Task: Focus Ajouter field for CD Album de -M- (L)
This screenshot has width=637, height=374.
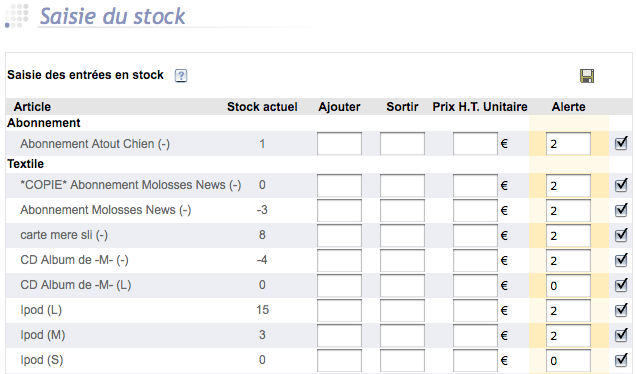Action: (x=339, y=285)
